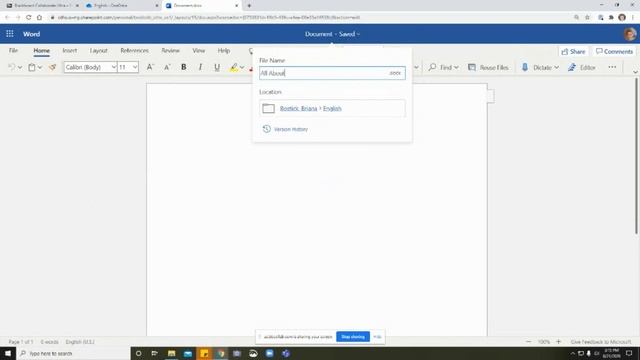The image size is (640, 360).
Task: Click the 0 words status entry
Action: 49,342
